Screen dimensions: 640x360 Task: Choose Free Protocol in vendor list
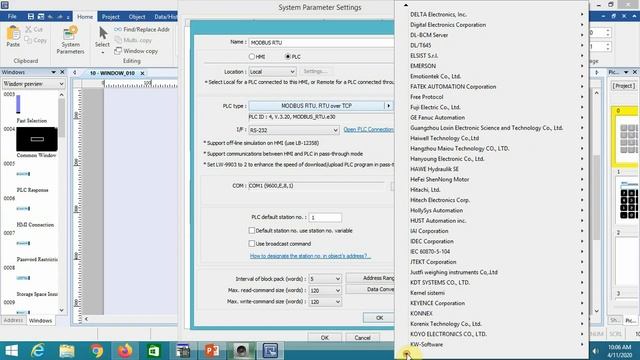point(491,97)
